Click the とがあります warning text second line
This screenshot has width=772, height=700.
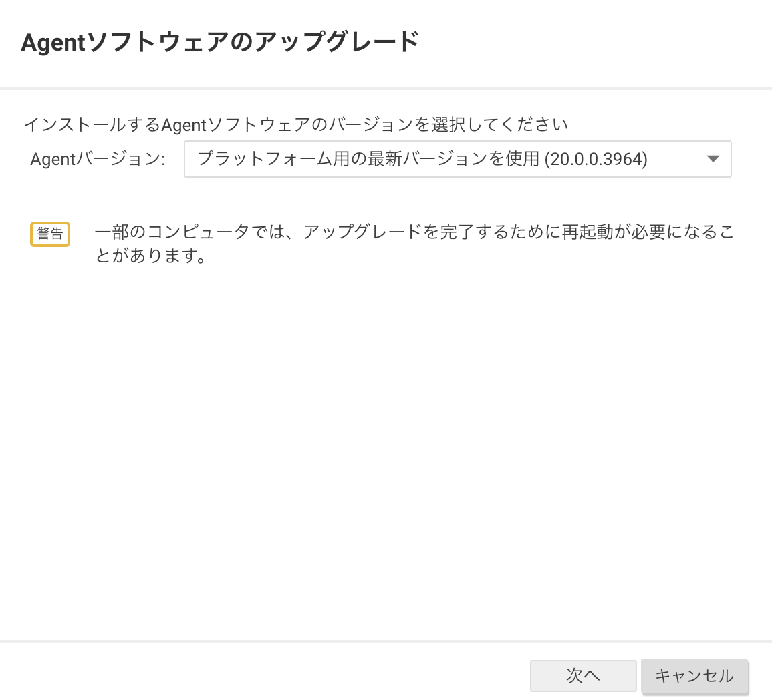tap(151, 256)
